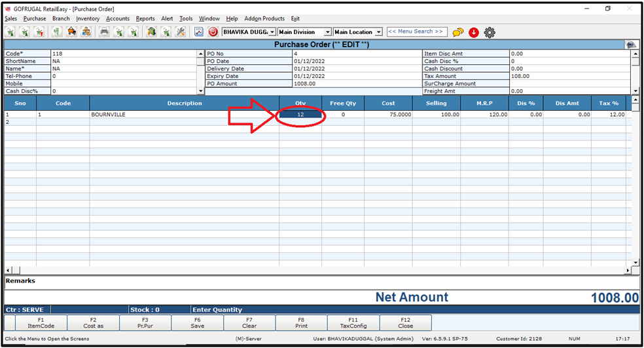Screen dimensions: 644x348
Task: Open the Sales menu
Action: pos(10,18)
